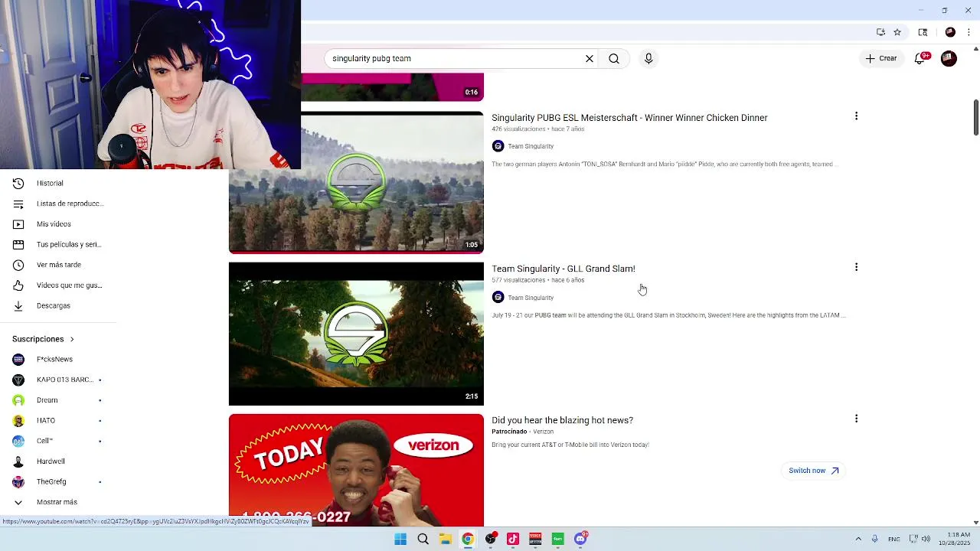Viewport: 980px width, 551px height.
Task: Open the volume tray icon
Action: coord(926,539)
